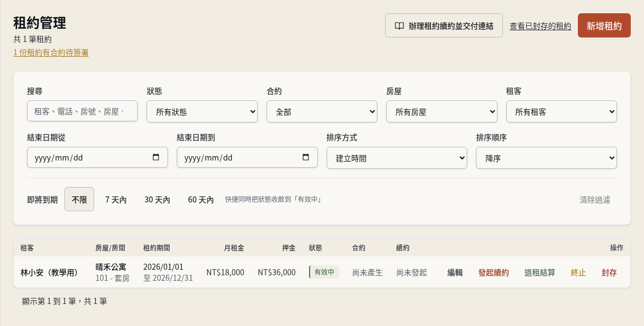Click the 結束日期從 date field
Viewport: 644px width, 326px height.
[98, 157]
